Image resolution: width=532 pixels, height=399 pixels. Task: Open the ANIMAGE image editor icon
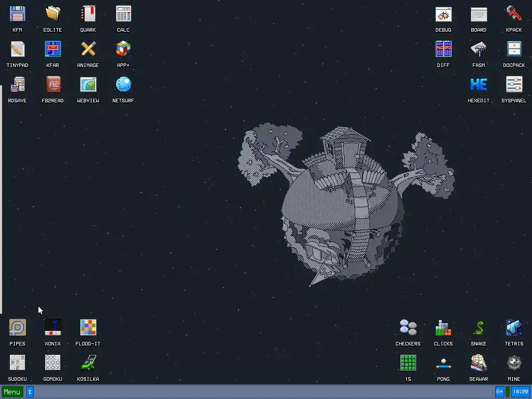coord(88,49)
